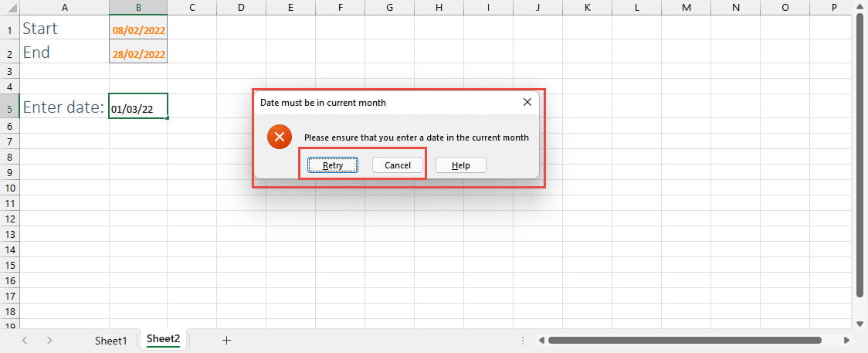Screen dimensions: 868x353
Task: Select the Start date cell 08/02/2022
Action: coord(138,31)
